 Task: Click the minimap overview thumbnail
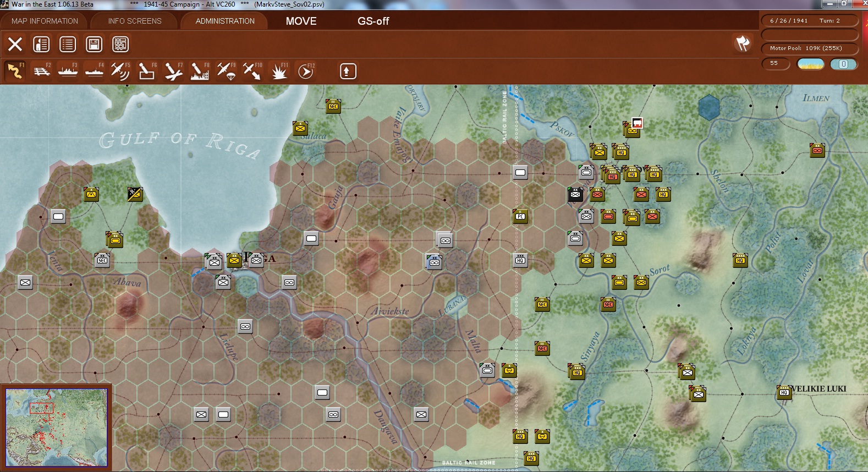click(56, 427)
